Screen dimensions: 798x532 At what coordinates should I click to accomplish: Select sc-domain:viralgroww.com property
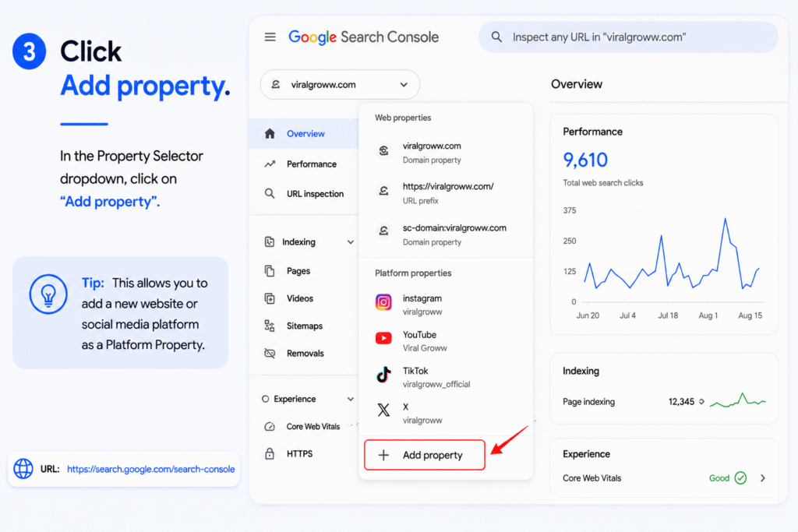pyautogui.click(x=446, y=234)
